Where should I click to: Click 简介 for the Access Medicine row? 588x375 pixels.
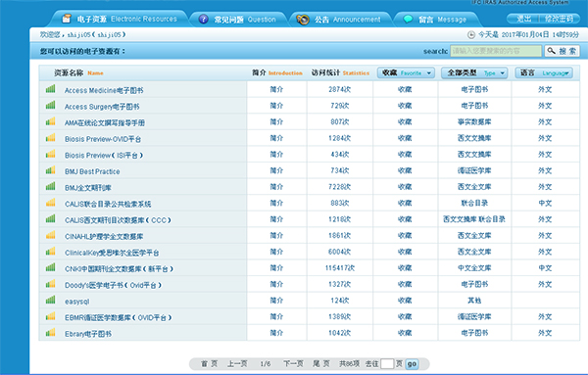click(276, 89)
